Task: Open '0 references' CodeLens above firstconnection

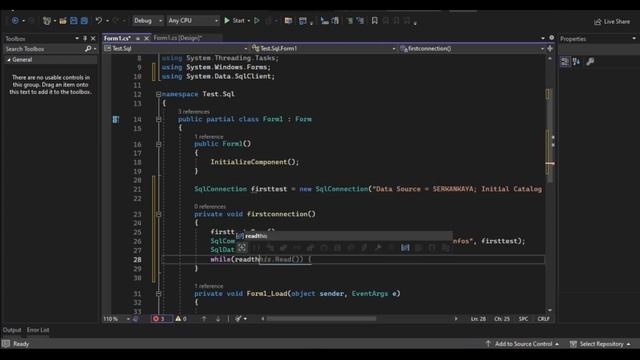Action: click(x=210, y=207)
